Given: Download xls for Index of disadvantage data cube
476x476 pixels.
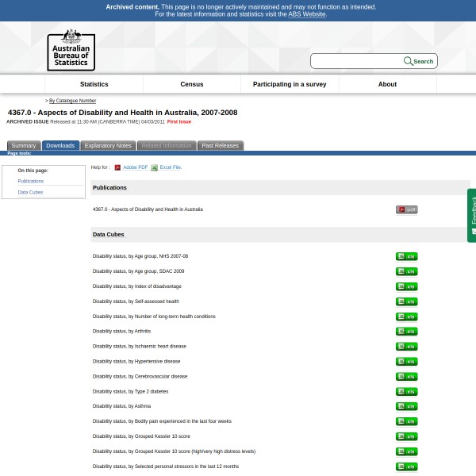Looking at the screenshot, I should [x=406, y=286].
